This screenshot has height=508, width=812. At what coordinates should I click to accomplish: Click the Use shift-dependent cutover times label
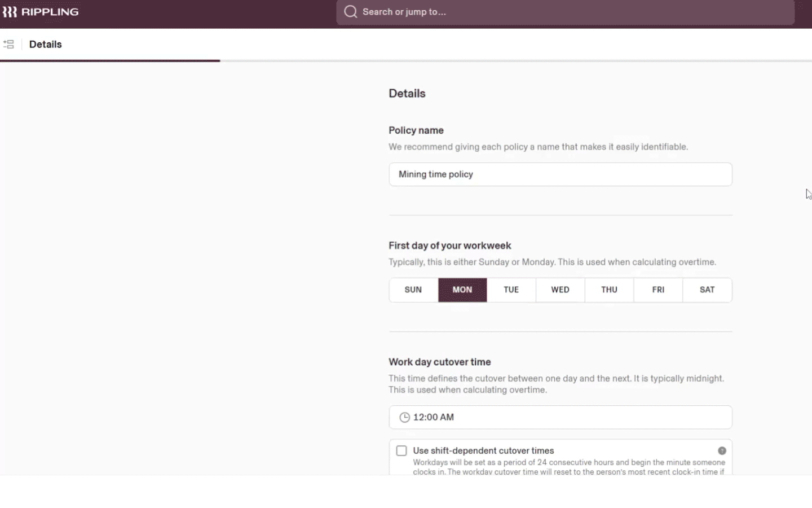coord(483,450)
